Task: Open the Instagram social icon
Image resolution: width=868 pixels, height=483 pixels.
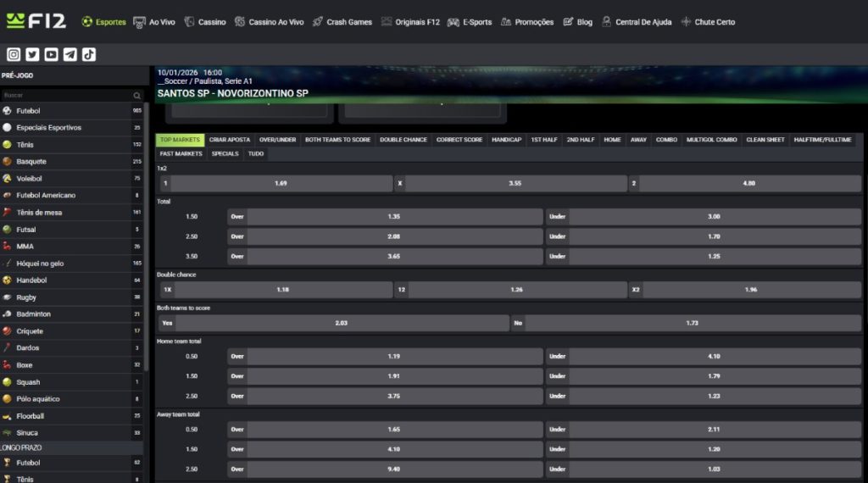Action: pos(14,54)
